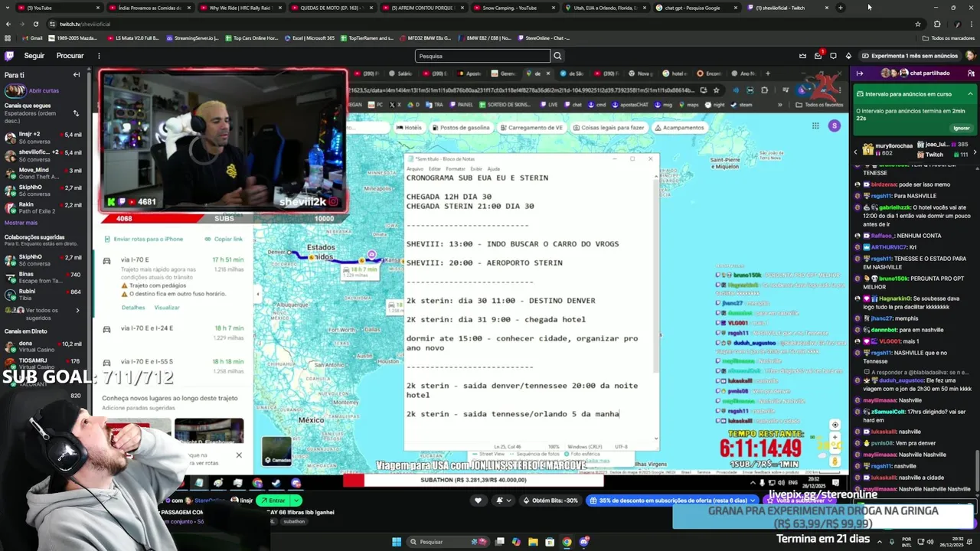This screenshot has height=551, width=980.
Task: Open Google apps grid icon on map
Action: pos(816,126)
